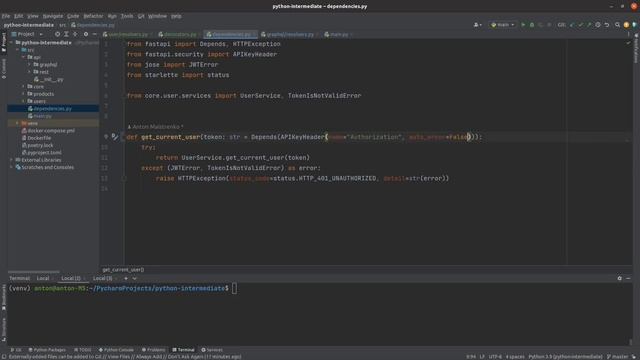This screenshot has height=360, width=640.
Task: Open Project panel gear options
Action: [86, 34]
